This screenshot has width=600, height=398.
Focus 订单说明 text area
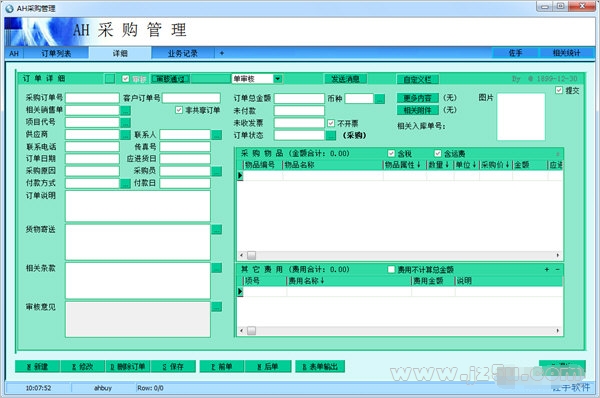click(x=138, y=206)
